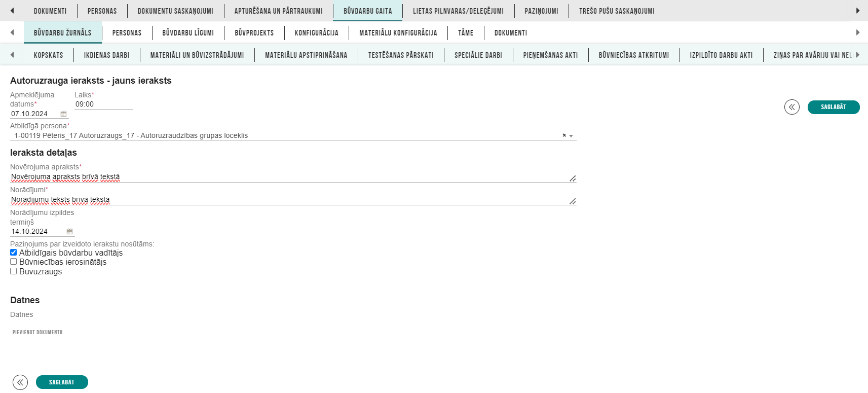Click Pievienot dokumentu link

(x=37, y=332)
